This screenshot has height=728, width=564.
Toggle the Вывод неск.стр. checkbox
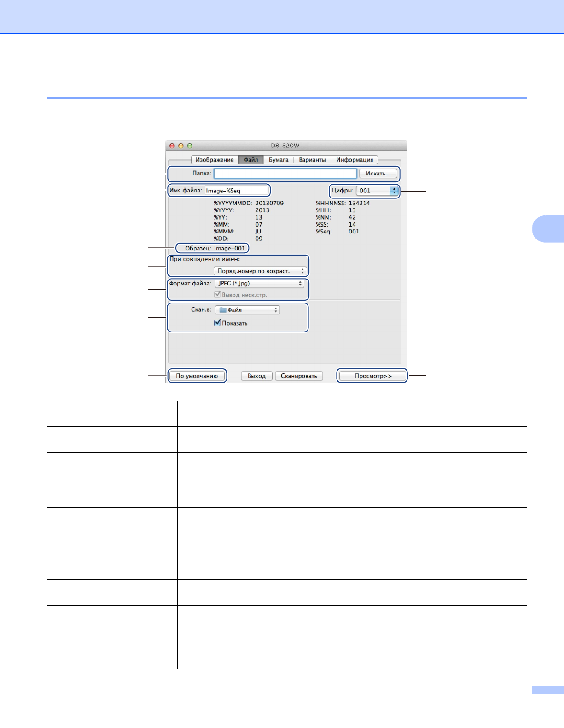pos(217,295)
